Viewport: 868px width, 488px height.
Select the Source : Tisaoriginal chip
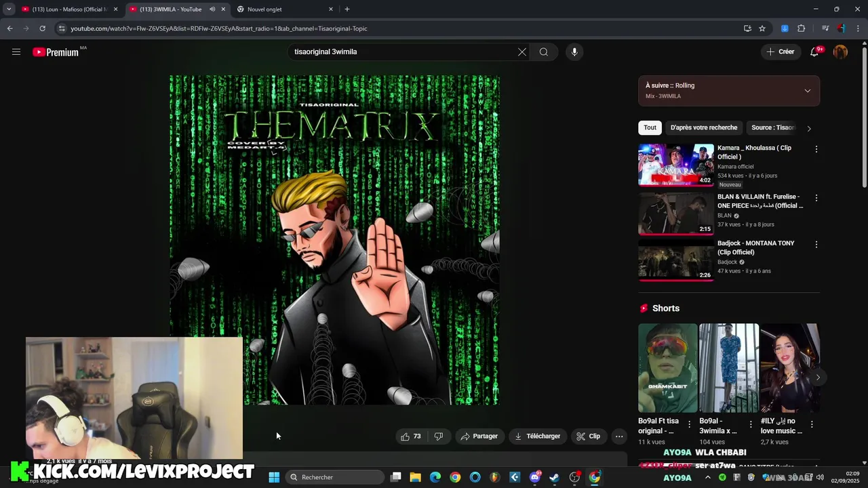pos(772,127)
